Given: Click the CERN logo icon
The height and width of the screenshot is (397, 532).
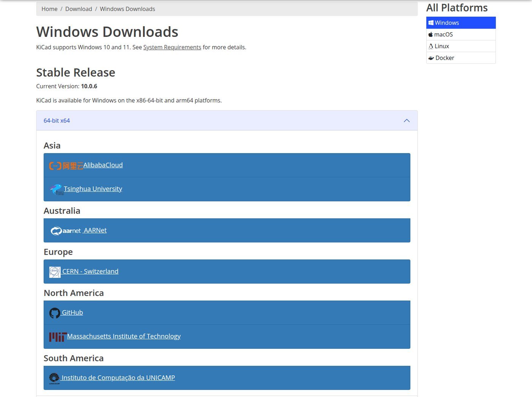Looking at the screenshot, I should pyautogui.click(x=55, y=272).
